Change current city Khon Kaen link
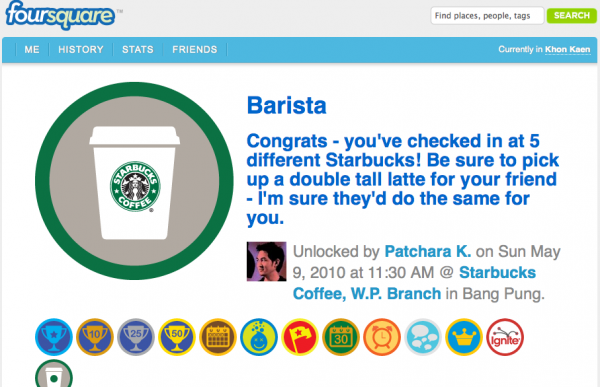Image resolution: width=600 pixels, height=387 pixels. coord(567,49)
